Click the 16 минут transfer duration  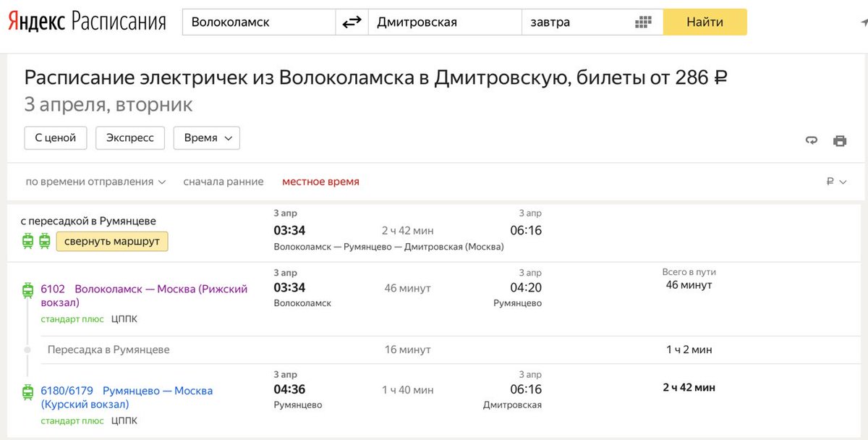click(x=407, y=350)
